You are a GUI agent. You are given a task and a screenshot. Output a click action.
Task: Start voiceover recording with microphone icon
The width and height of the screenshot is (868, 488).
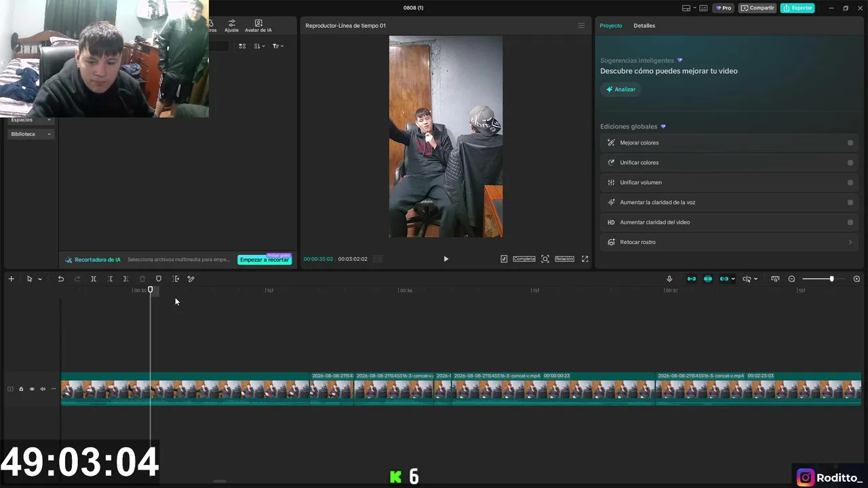coord(669,279)
